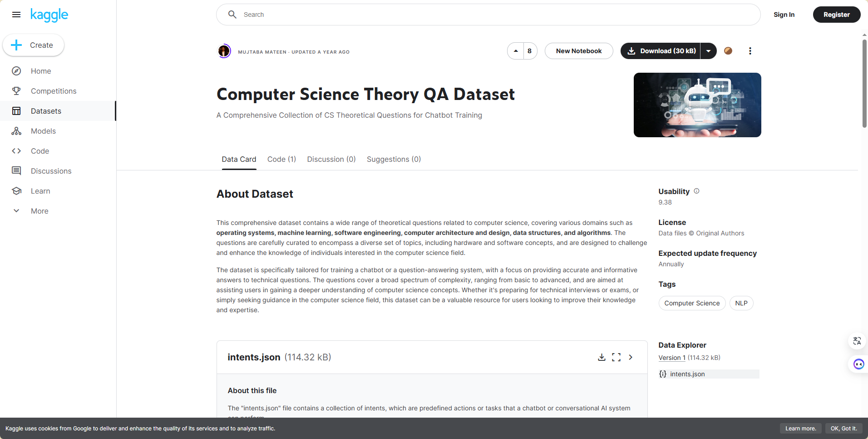Click the New Notebook button
This screenshot has width=868, height=439.
(579, 51)
